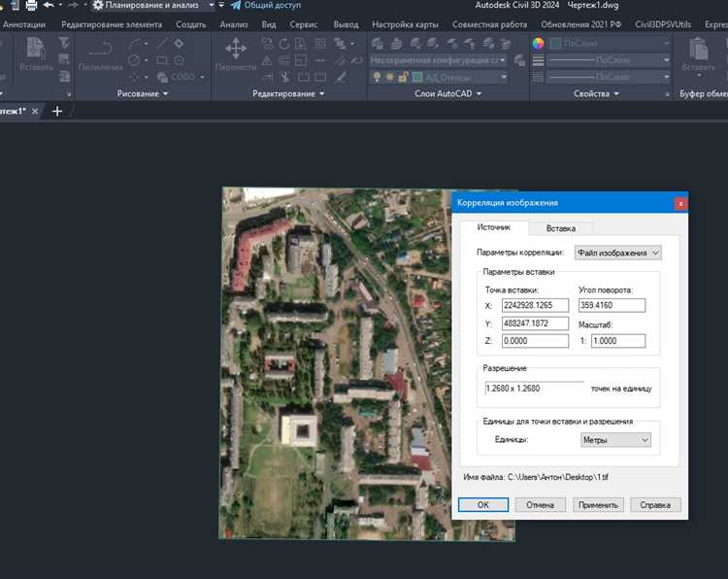Image resolution: width=728 pixels, height=579 pixels.
Task: Click the Вставить block insert icon
Action: (36, 54)
